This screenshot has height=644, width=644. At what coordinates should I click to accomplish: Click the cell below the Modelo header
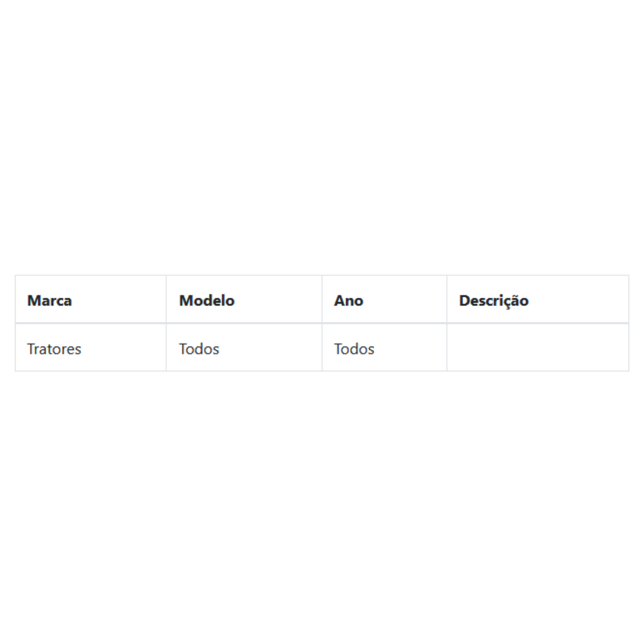(x=244, y=347)
